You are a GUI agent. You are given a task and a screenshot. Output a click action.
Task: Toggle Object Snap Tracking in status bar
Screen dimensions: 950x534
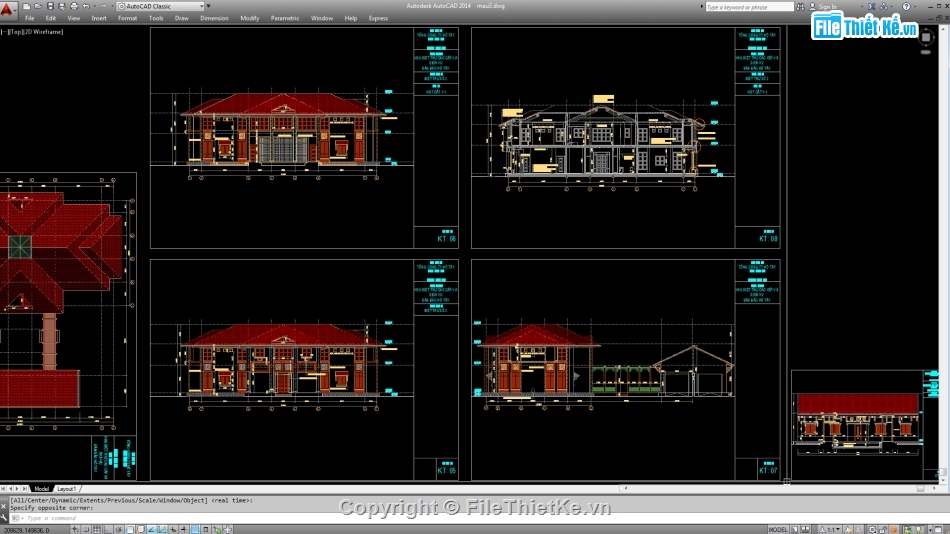coord(151,529)
